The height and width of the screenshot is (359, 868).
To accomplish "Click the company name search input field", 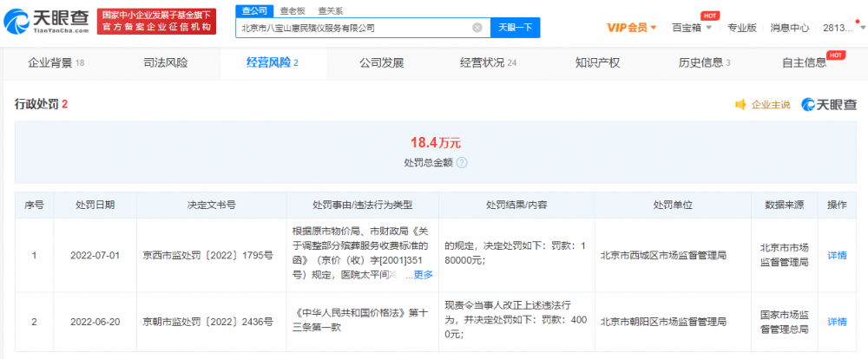I will coord(356,28).
